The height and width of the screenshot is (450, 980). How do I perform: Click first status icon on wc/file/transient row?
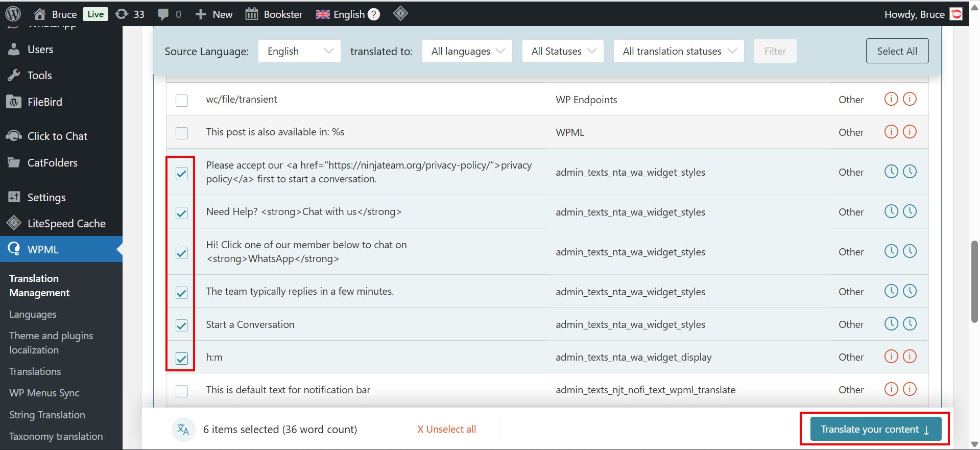tap(891, 99)
